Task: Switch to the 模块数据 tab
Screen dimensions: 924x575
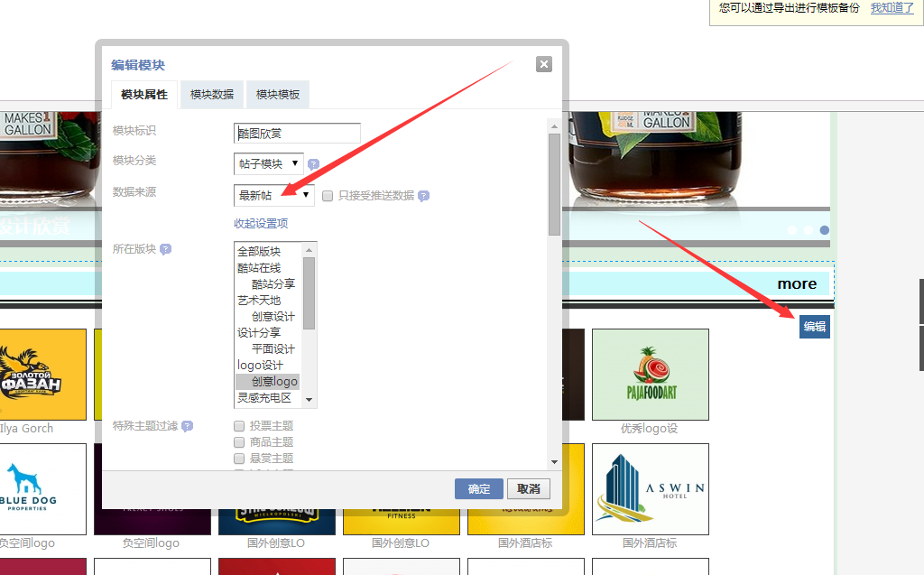Action: [212, 95]
